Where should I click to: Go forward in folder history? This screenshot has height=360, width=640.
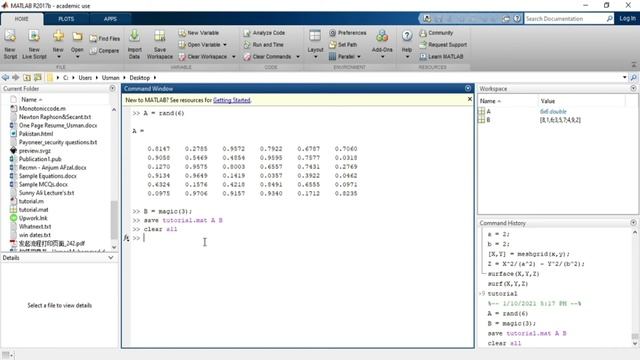pos(16,78)
